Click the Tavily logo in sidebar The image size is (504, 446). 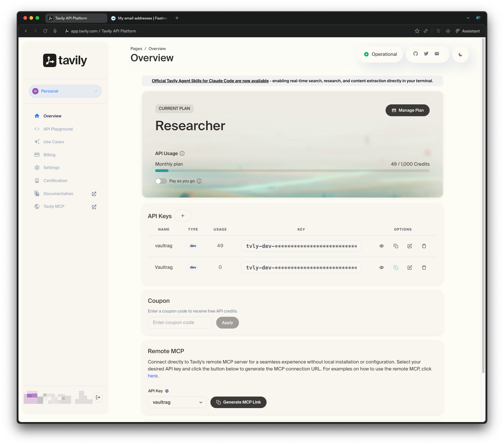[x=65, y=60]
